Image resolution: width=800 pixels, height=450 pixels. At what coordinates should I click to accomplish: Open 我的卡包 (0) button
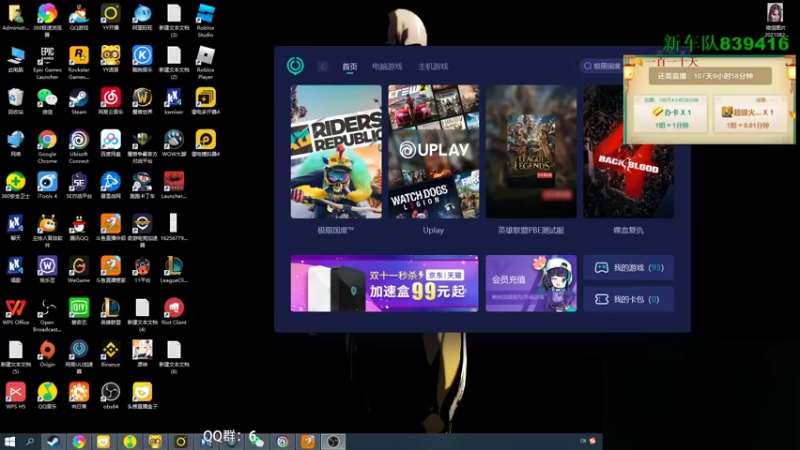pyautogui.click(x=629, y=299)
